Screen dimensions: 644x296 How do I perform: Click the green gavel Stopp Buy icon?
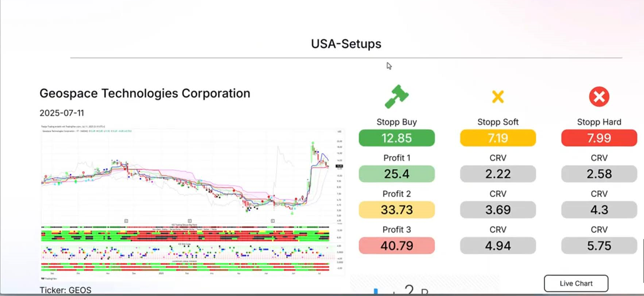coord(397,97)
